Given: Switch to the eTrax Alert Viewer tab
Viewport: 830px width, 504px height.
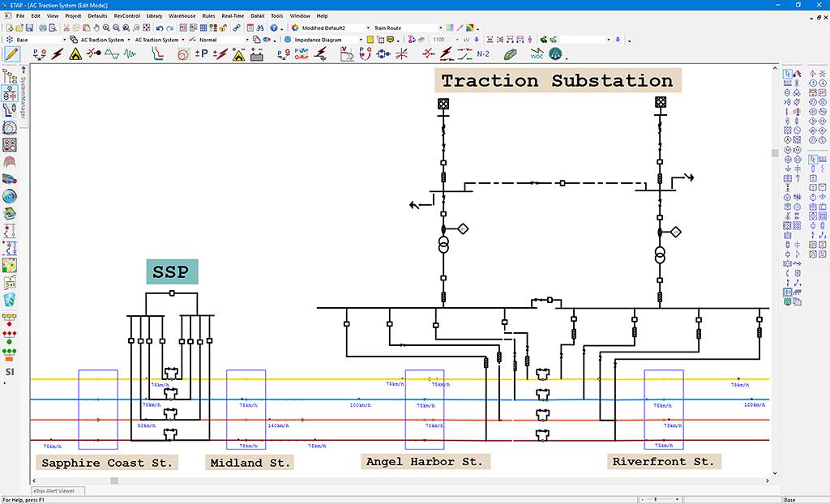Looking at the screenshot, I should click(x=57, y=491).
